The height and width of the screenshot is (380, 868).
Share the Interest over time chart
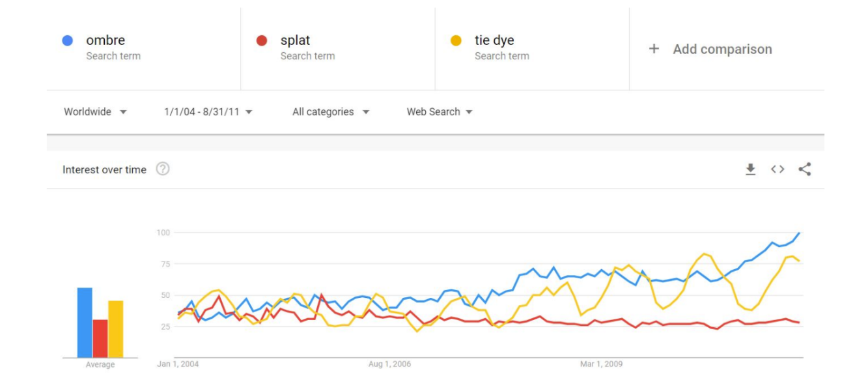805,169
